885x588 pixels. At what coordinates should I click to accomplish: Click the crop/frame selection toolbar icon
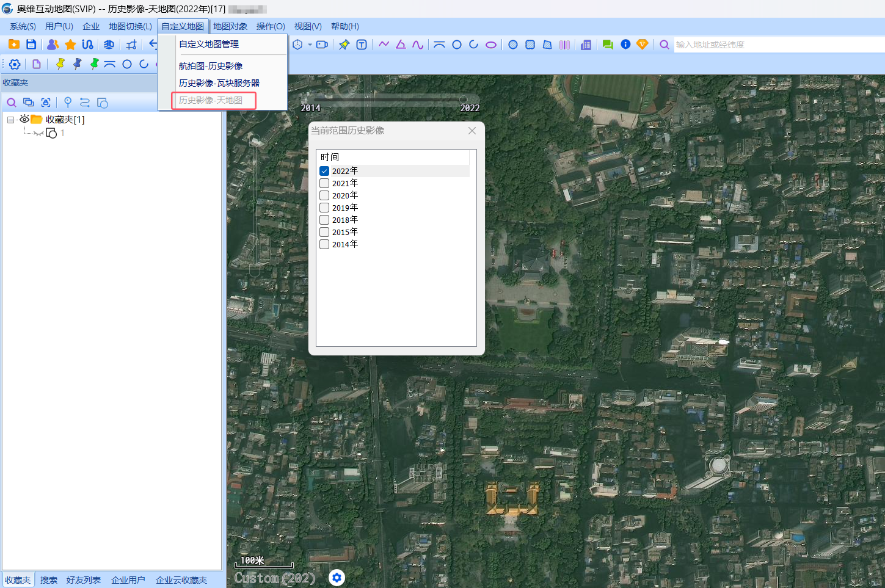click(x=131, y=44)
